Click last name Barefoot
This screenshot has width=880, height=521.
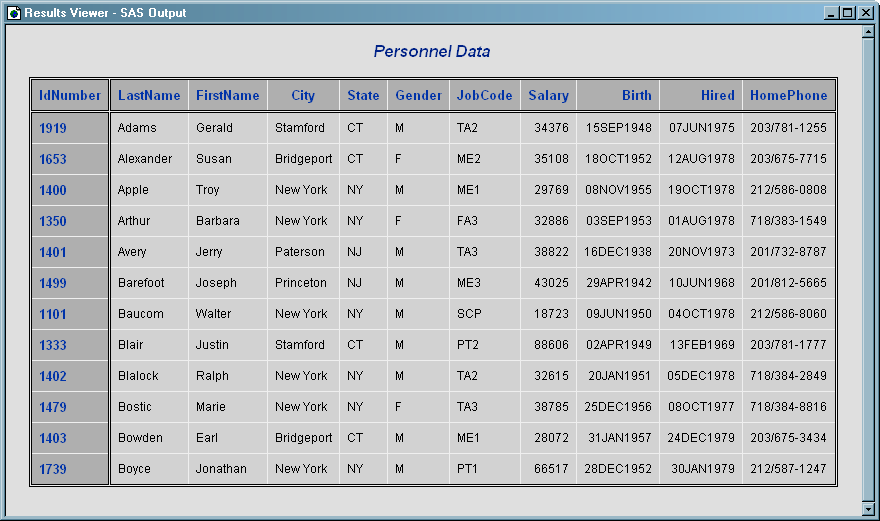tap(141, 283)
